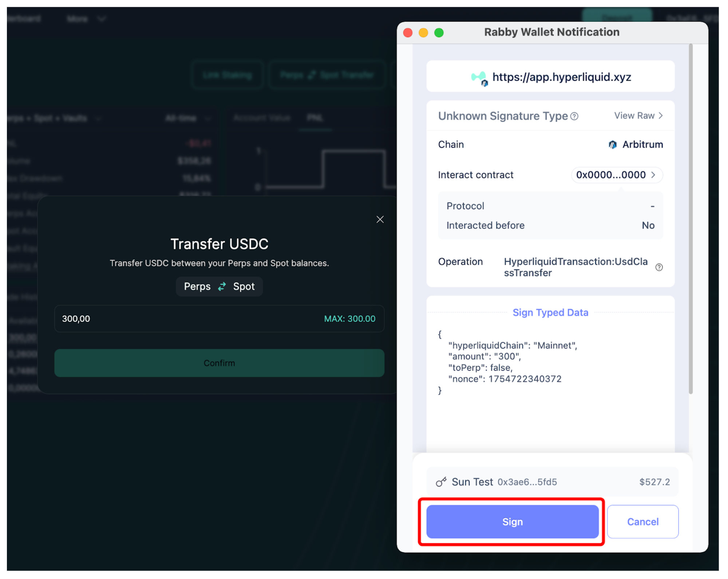Select the PNL tab
This screenshot has height=579, width=728.
pos(314,118)
